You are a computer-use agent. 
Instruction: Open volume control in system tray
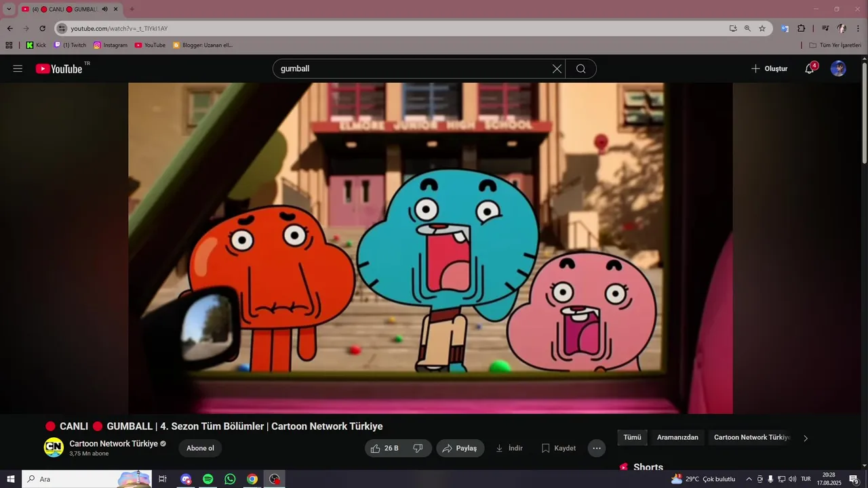pos(792,479)
